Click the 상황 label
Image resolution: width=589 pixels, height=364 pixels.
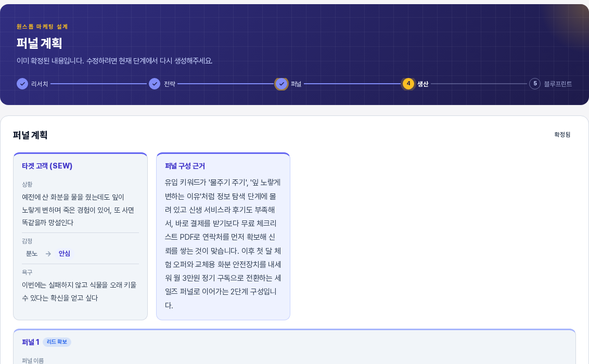[27, 184]
